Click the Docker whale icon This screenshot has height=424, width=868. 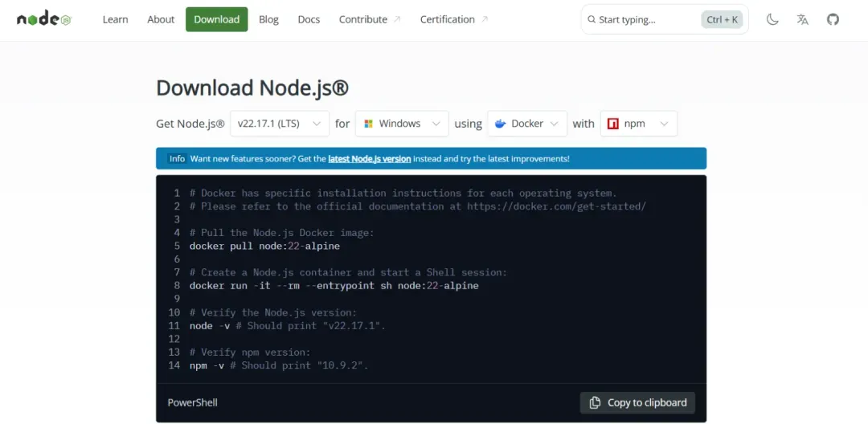coord(501,124)
